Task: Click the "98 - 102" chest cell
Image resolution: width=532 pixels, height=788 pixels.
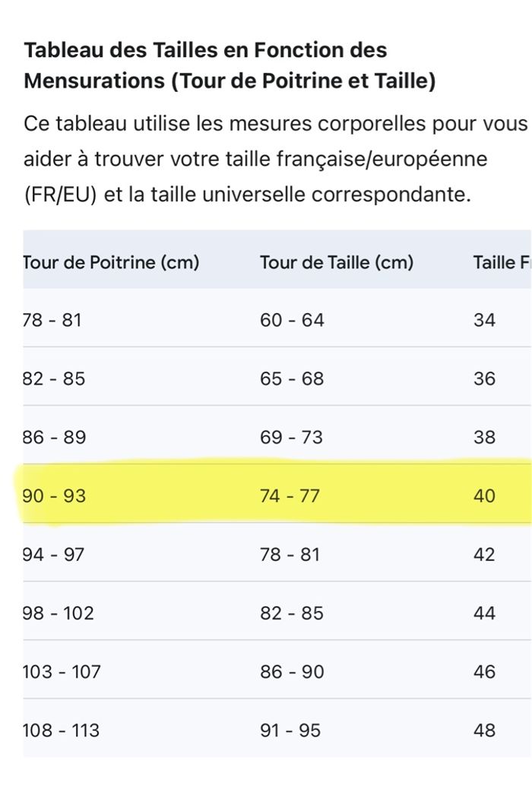Action: coord(59,612)
